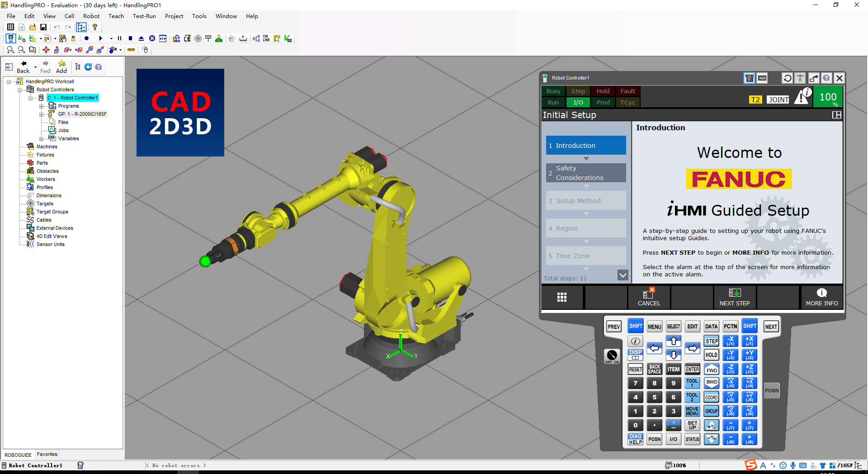Click the abort circle-X icon
Viewport: 868px width, 474px height.
coord(152,38)
